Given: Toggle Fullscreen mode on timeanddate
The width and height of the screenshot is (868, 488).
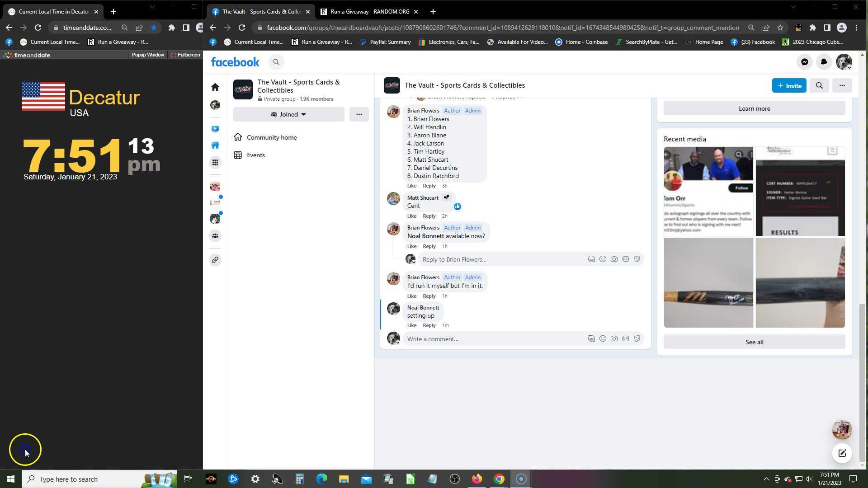Looking at the screenshot, I should click(x=185, y=55).
